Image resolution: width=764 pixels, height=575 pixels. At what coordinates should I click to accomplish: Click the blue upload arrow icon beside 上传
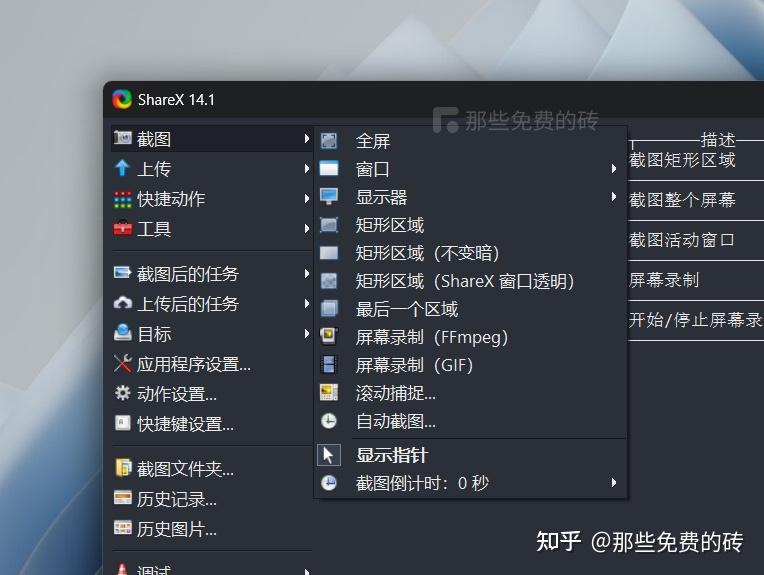tap(122, 168)
